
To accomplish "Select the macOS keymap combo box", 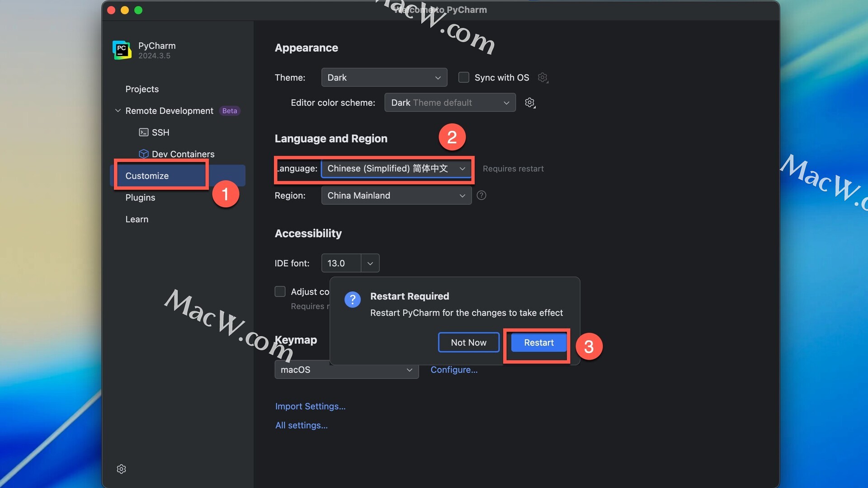I will coord(347,370).
